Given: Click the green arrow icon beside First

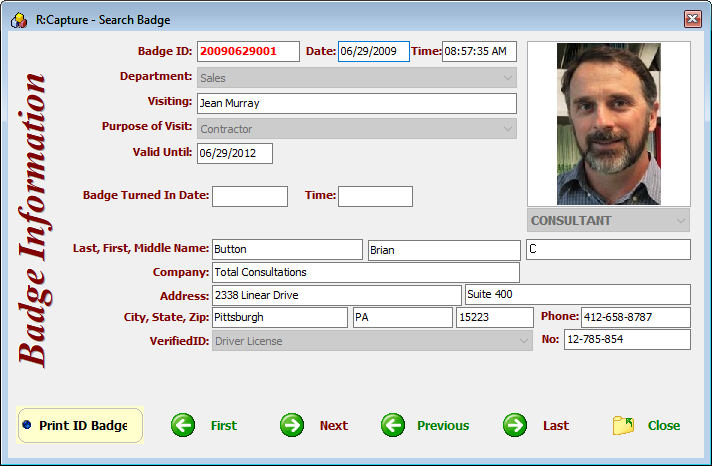Looking at the screenshot, I should click(x=183, y=425).
